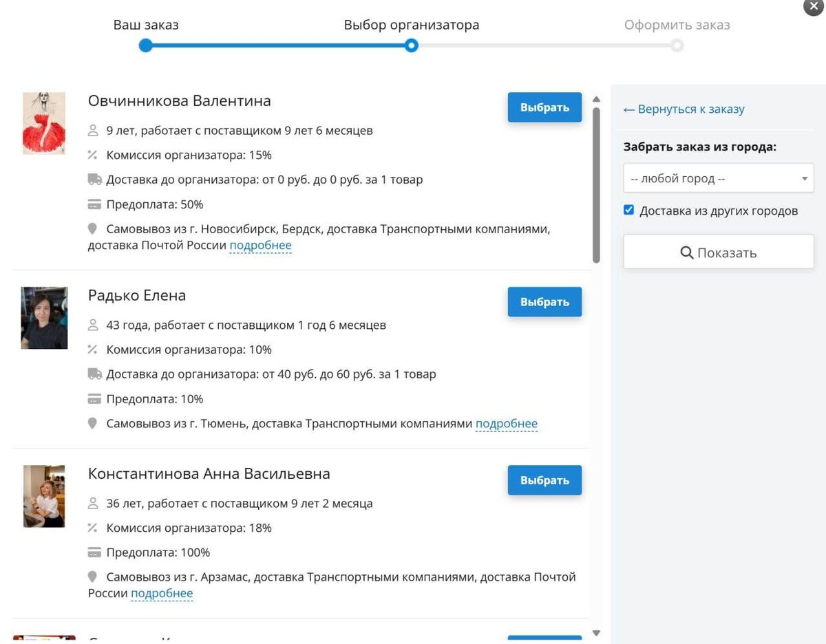Screen dimensions: 826x644
Task: Click the location pin icon for Арзамас pickup
Action: tap(93, 577)
